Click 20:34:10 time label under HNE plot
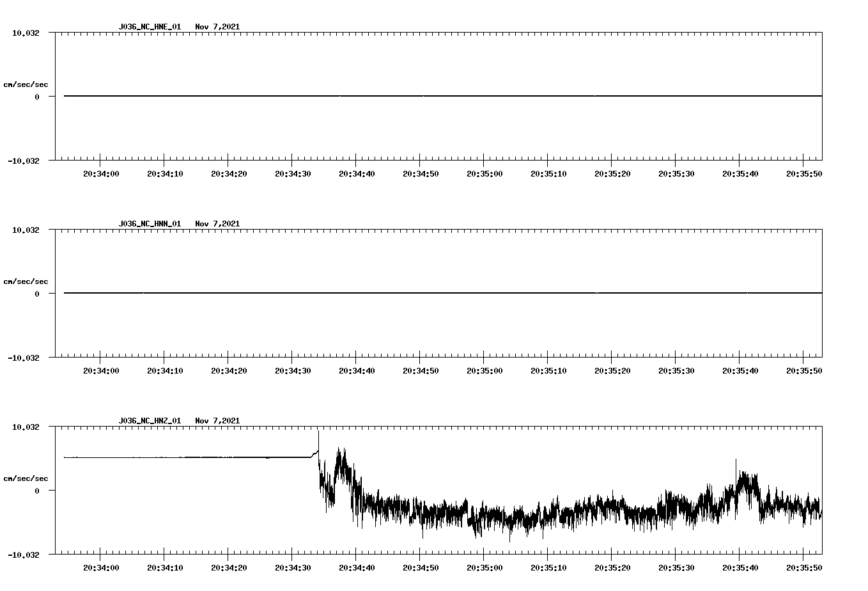The width and height of the screenshot is (868, 591). coord(165,174)
